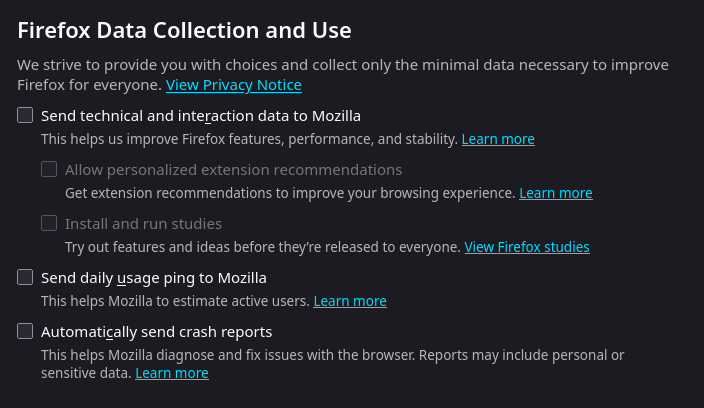Click Learn more about estimating active users
This screenshot has width=704, height=408.
pos(349,301)
